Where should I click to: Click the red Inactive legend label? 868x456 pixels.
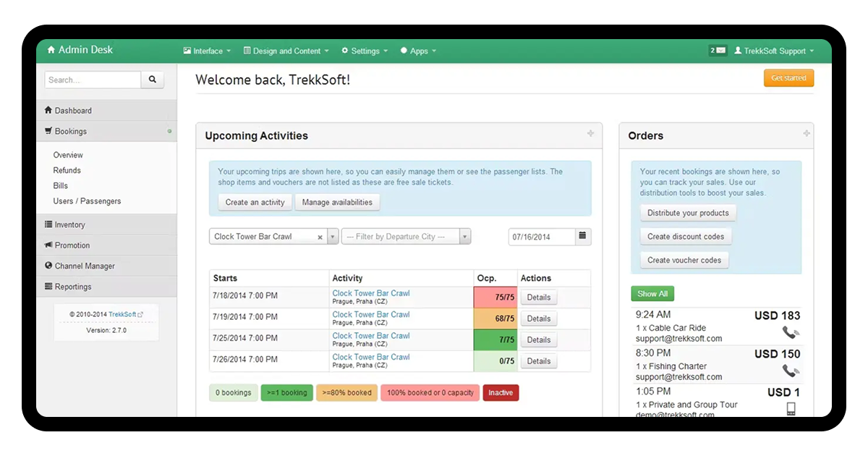tap(501, 393)
